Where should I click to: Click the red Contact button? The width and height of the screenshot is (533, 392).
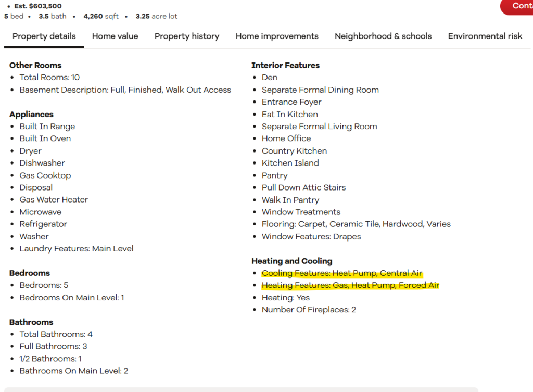519,6
